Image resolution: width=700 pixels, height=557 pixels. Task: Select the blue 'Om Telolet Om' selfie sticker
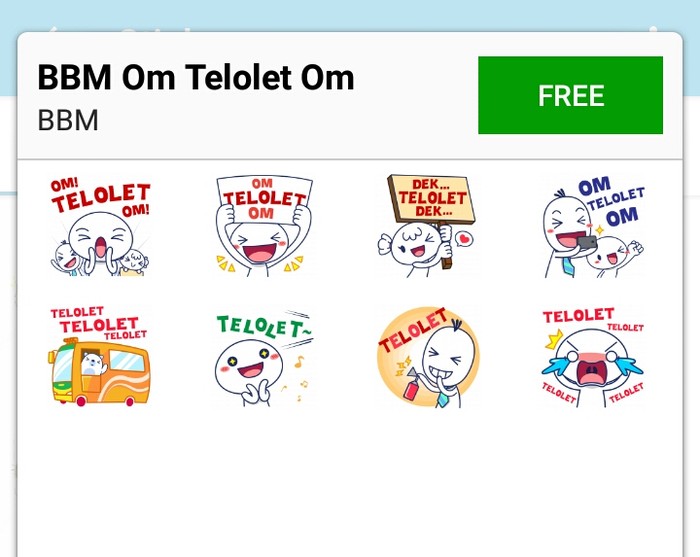click(593, 227)
